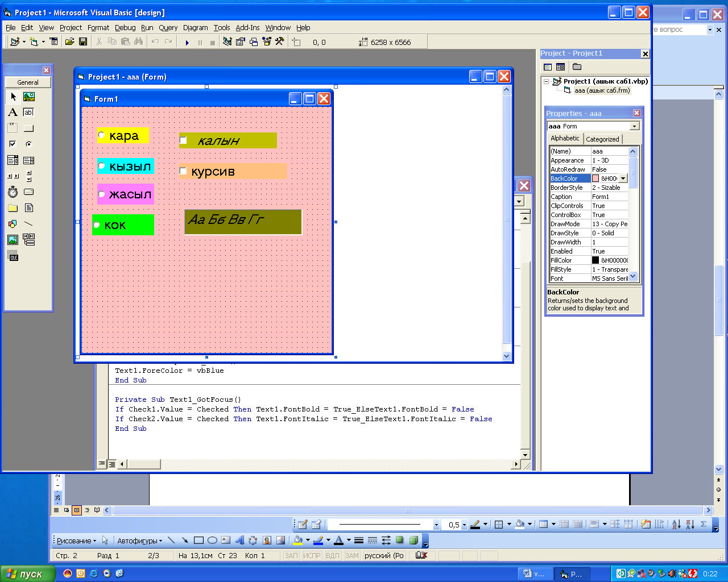Select the TextBox tool (ab|)
The width and height of the screenshot is (728, 582).
coord(29,113)
